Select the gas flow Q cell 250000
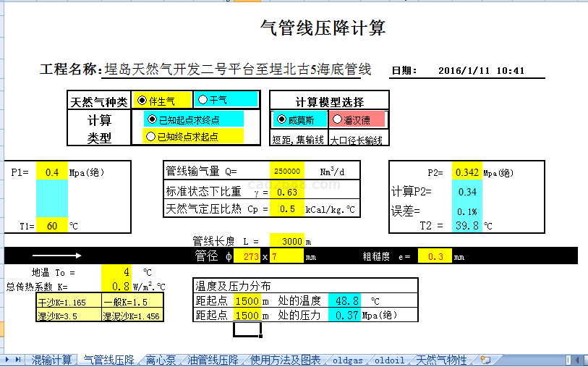Image resolution: width=588 pixels, height=367 pixels. point(287,172)
